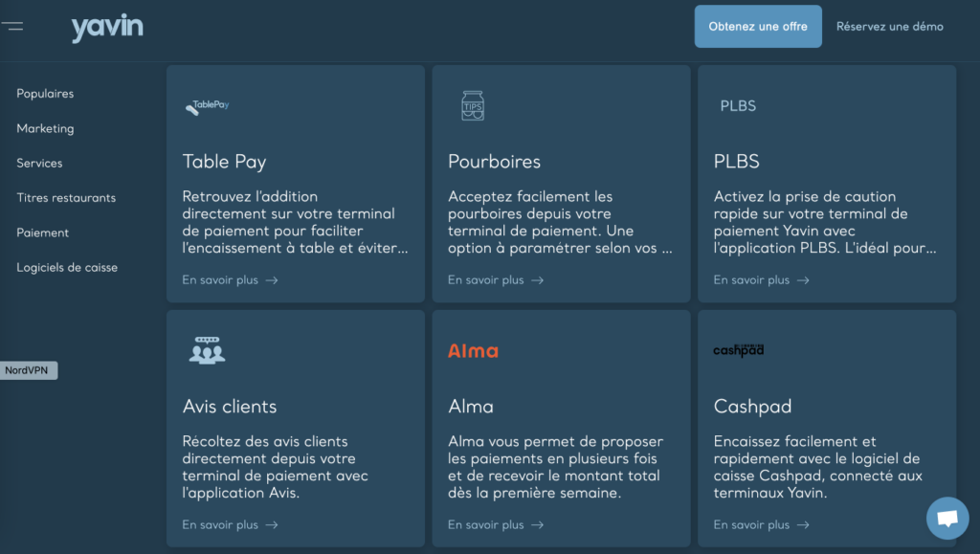Screen dimensions: 980x554
Task: Click the Pourboires card title
Action: [x=495, y=162]
